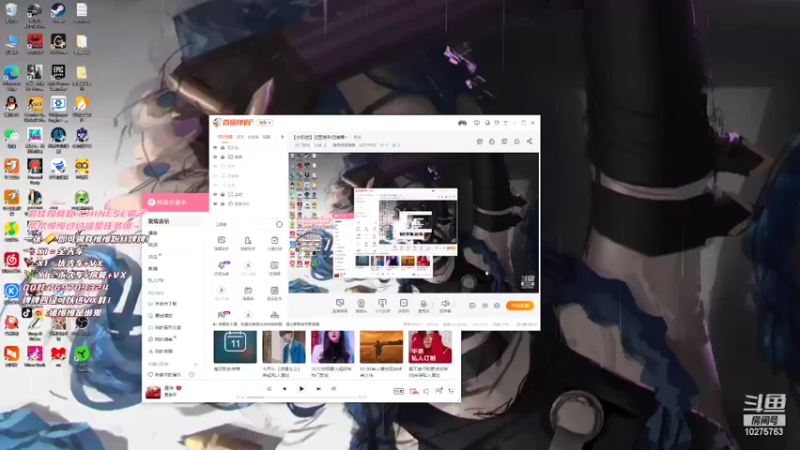
Task: Switch to the second scene tab
Action: (240, 137)
